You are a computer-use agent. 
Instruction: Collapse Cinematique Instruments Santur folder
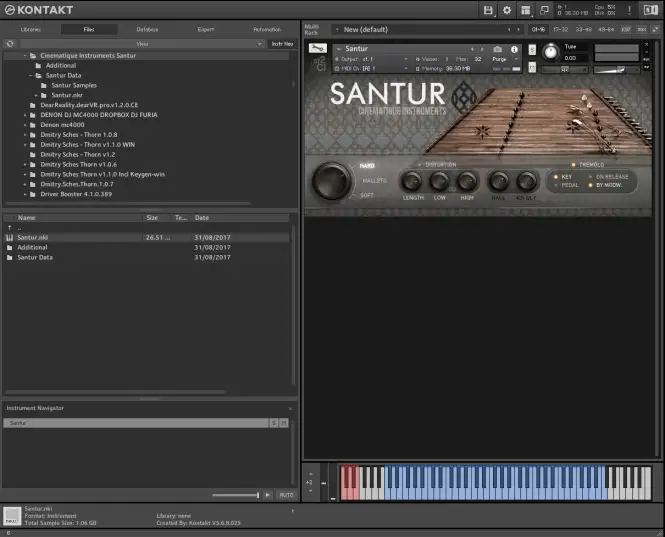pos(25,56)
